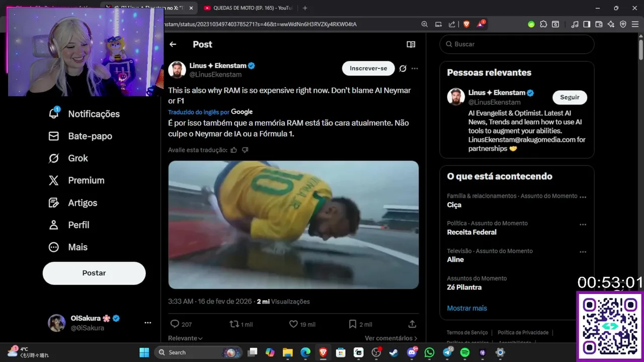Repost using the retweet icon
Image resolution: width=644 pixels, height=362 pixels.
point(241,324)
